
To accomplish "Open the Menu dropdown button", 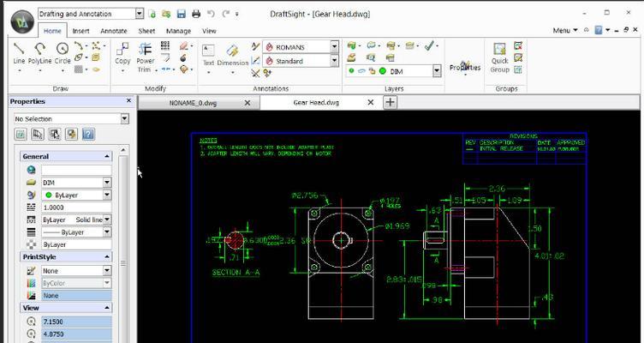I will point(565,30).
